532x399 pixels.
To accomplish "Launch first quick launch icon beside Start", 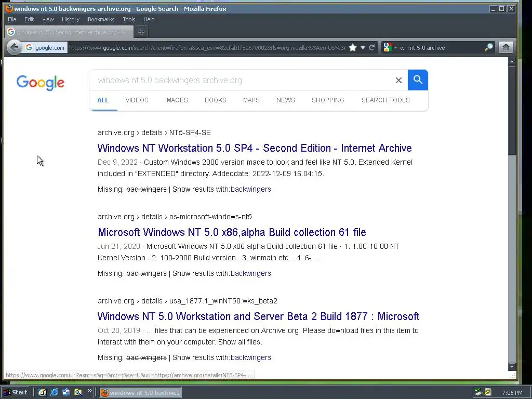I will pos(42,393).
